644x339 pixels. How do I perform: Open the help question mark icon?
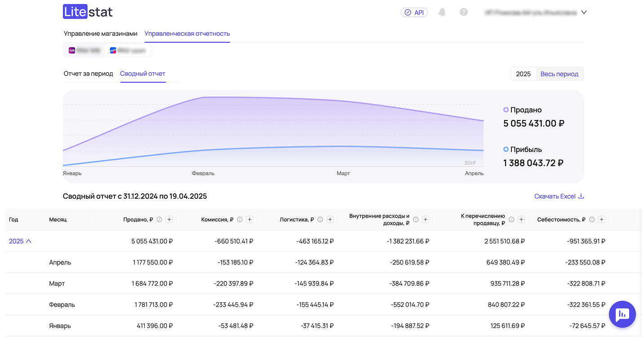pyautogui.click(x=464, y=12)
